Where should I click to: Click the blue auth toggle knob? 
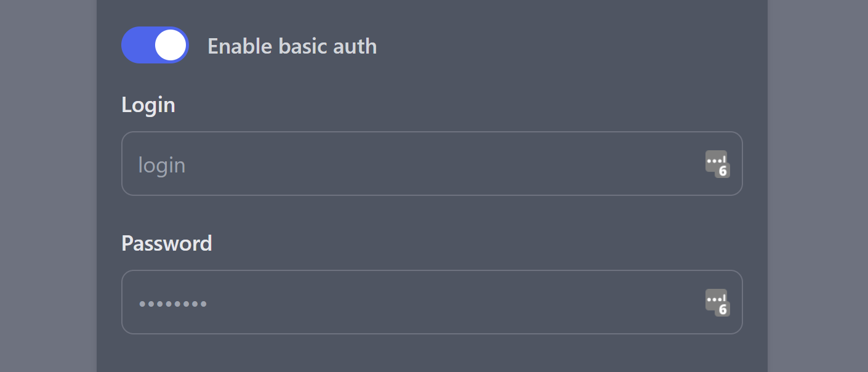tap(170, 44)
